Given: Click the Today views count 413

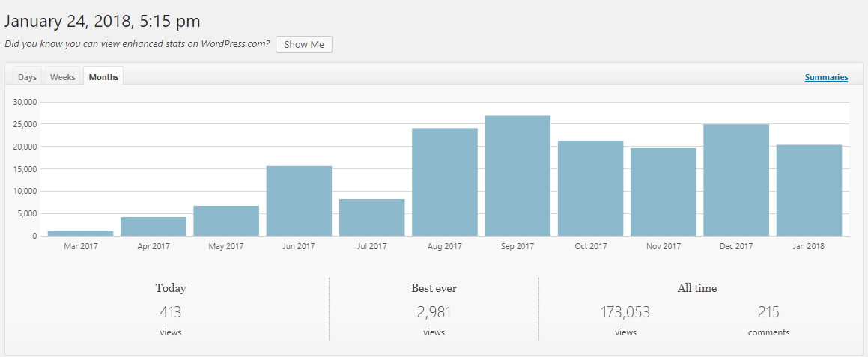Looking at the screenshot, I should coord(171,312).
